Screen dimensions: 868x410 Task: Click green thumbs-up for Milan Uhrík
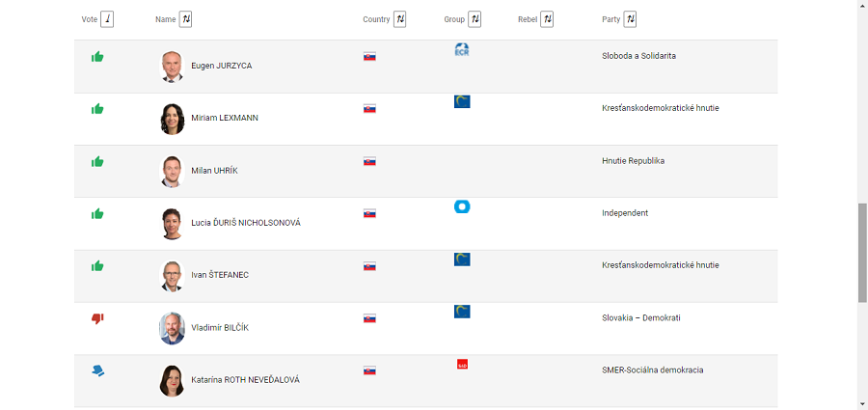97,162
